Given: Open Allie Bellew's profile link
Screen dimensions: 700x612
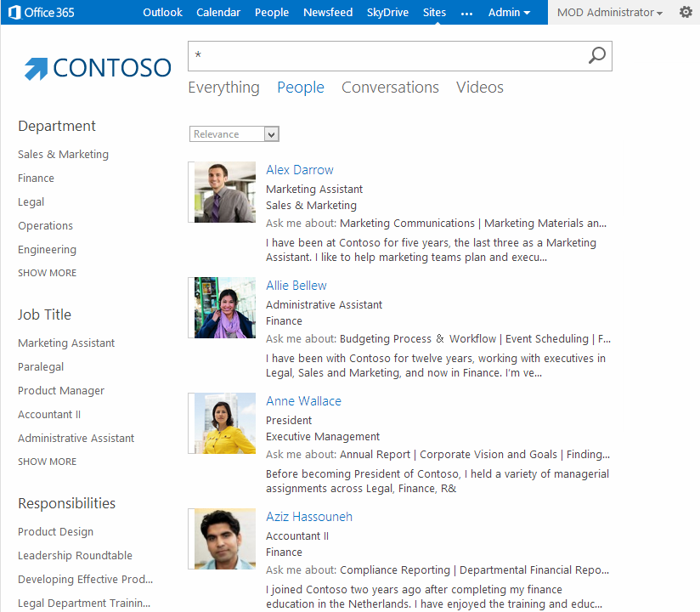Looking at the screenshot, I should [296, 286].
